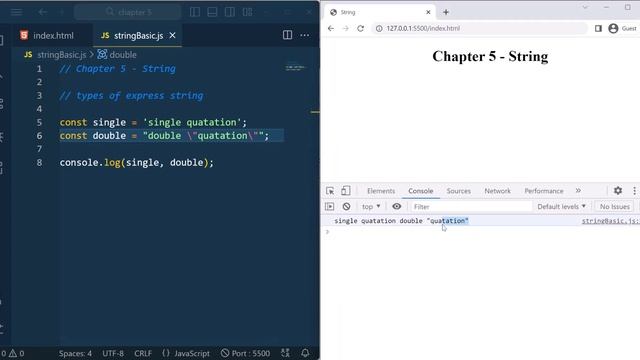Open a new browser tab with plus

click(x=446, y=12)
